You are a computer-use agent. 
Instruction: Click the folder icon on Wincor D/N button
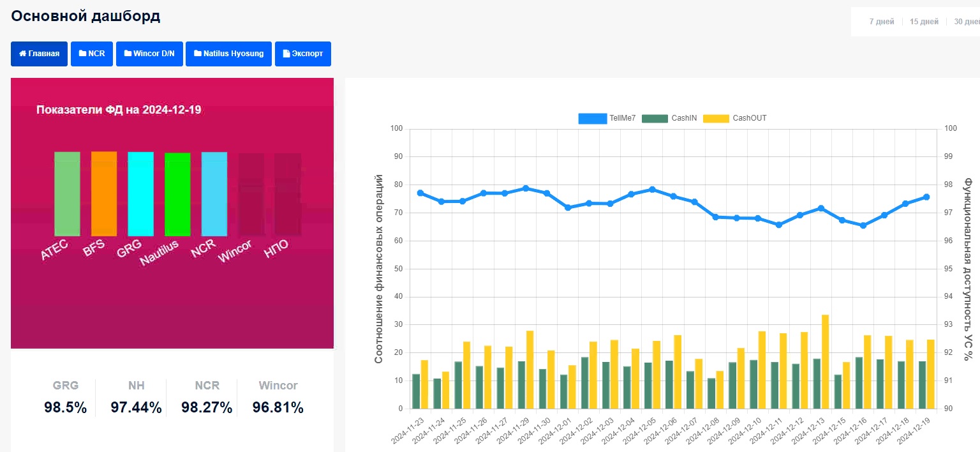click(128, 54)
